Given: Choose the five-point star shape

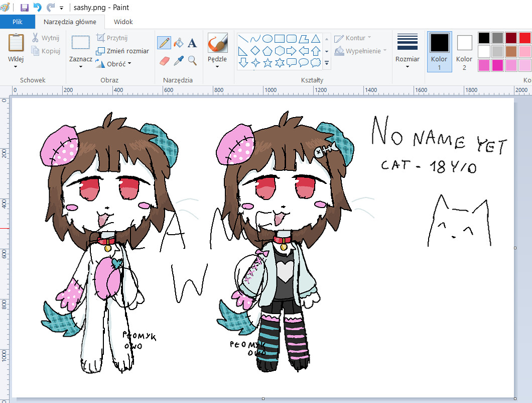Looking at the screenshot, I should (268, 63).
